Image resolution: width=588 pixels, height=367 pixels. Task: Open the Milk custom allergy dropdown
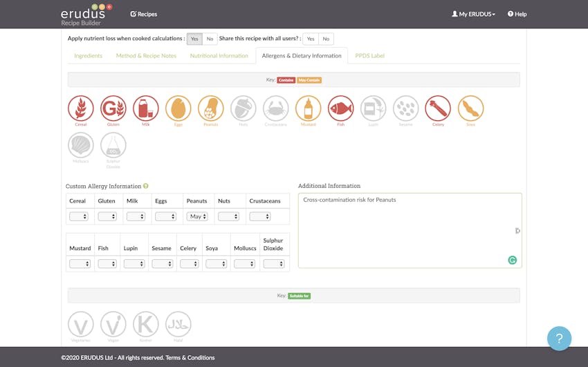136,216
